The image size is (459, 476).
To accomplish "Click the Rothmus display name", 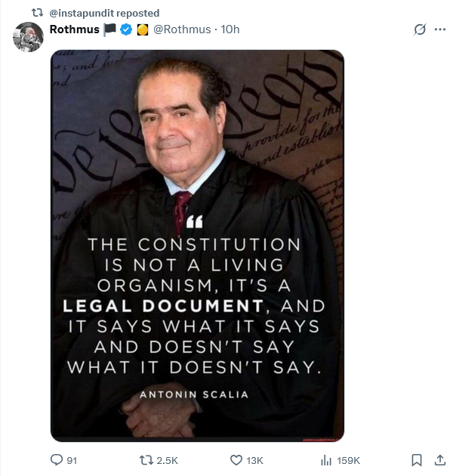I will (x=74, y=29).
